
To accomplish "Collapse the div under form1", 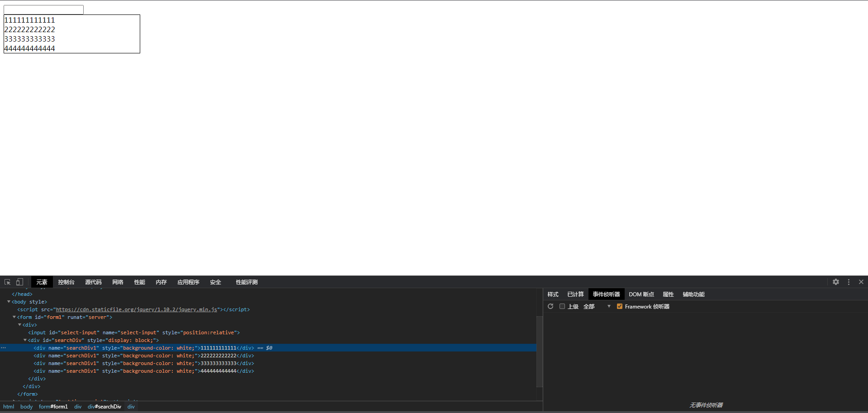I will 19,325.
